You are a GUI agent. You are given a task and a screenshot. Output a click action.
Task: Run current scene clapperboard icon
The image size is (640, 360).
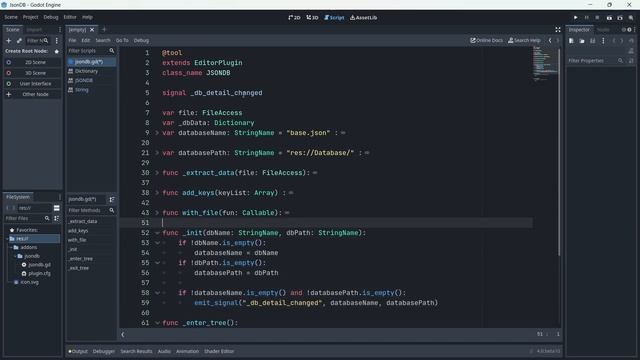point(609,18)
